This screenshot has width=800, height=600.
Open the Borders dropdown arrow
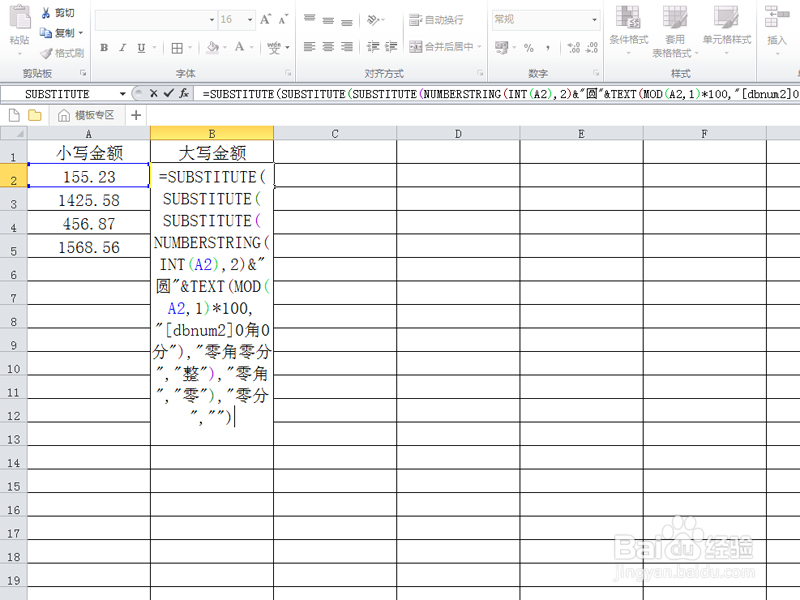190,47
